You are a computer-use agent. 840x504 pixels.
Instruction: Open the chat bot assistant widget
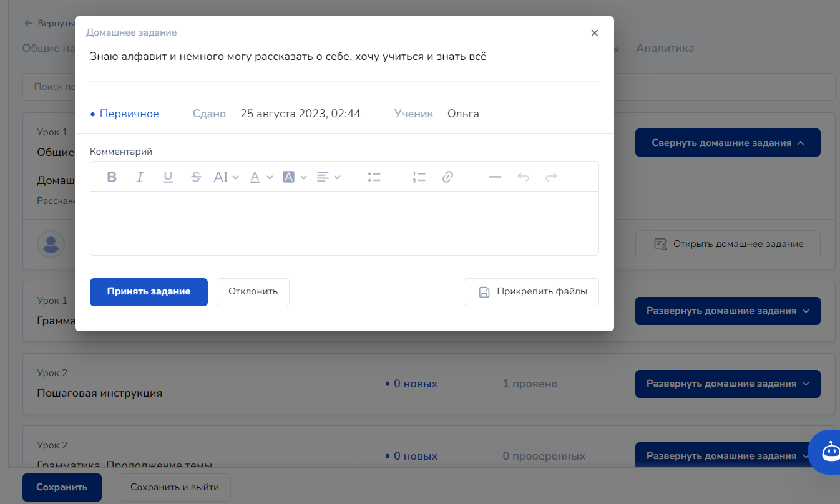coord(829,451)
